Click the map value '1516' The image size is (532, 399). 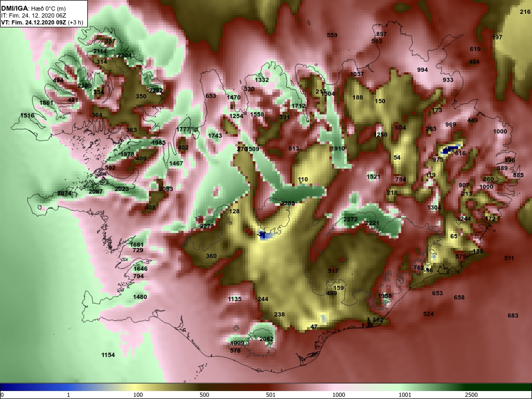27,115
